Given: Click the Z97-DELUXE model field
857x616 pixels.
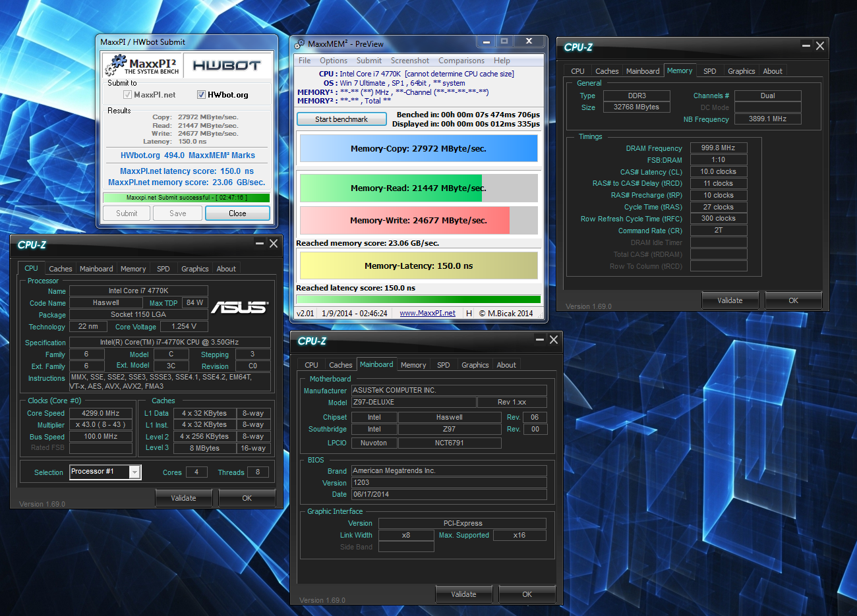Looking at the screenshot, I should [x=413, y=402].
